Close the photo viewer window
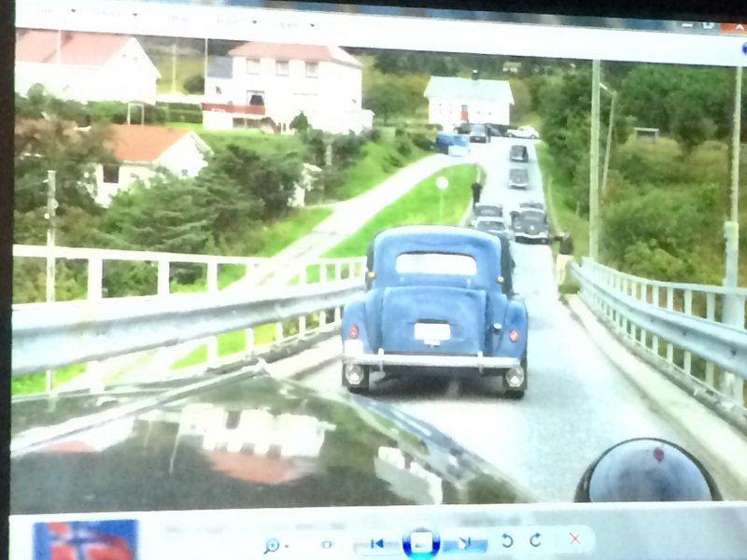Screen dimensions: 747x560 [734, 26]
